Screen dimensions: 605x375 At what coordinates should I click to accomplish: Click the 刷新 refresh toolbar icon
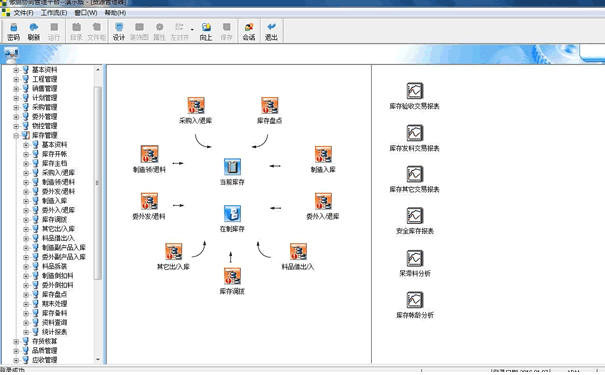[x=34, y=31]
